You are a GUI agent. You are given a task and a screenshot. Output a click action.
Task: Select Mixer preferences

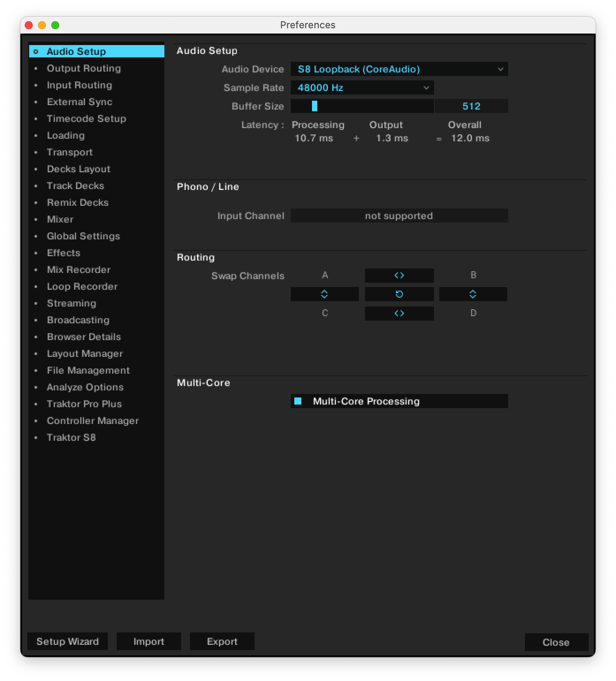96,219
